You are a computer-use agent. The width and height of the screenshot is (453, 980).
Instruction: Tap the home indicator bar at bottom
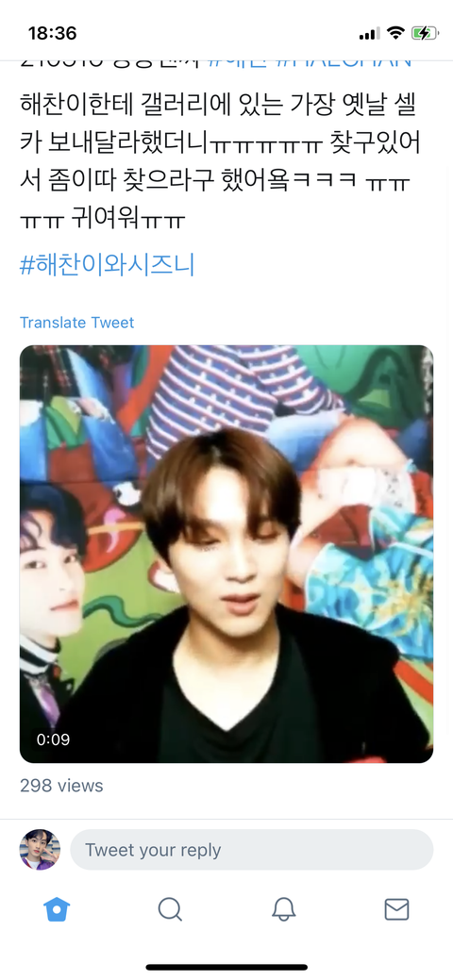(x=226, y=968)
